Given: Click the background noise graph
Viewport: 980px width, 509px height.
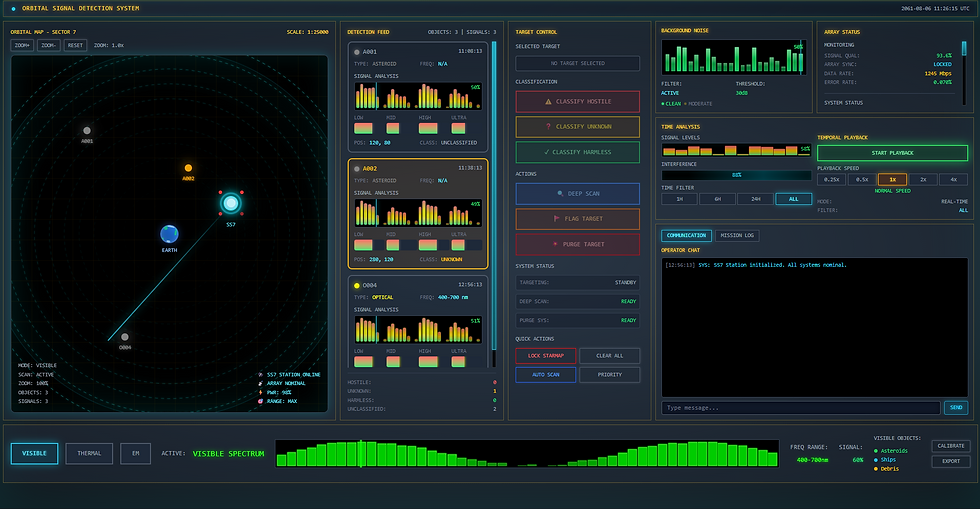Looking at the screenshot, I should (734, 58).
